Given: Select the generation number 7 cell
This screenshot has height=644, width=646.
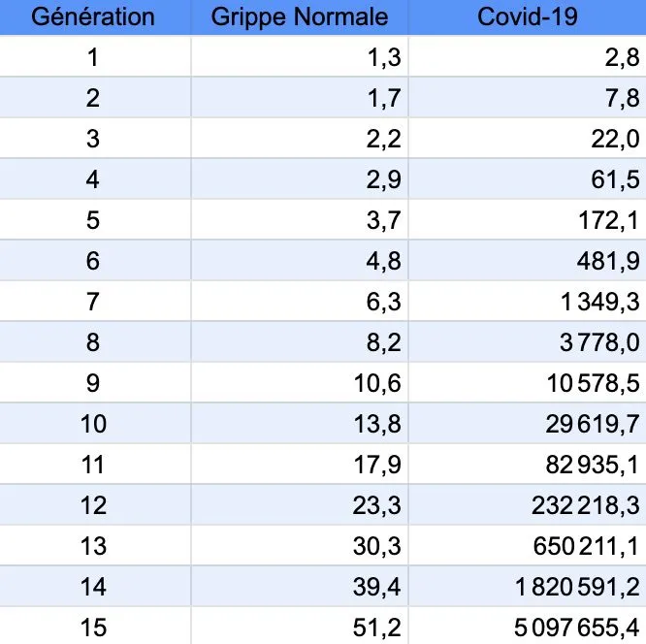Looking at the screenshot, I should [93, 302].
